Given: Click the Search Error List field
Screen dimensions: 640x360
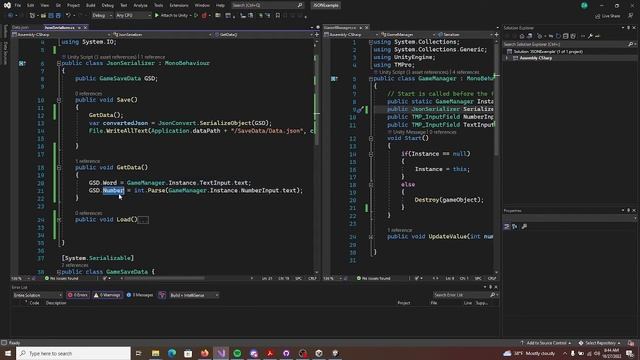Looking at the screenshot, I should coord(465,295).
